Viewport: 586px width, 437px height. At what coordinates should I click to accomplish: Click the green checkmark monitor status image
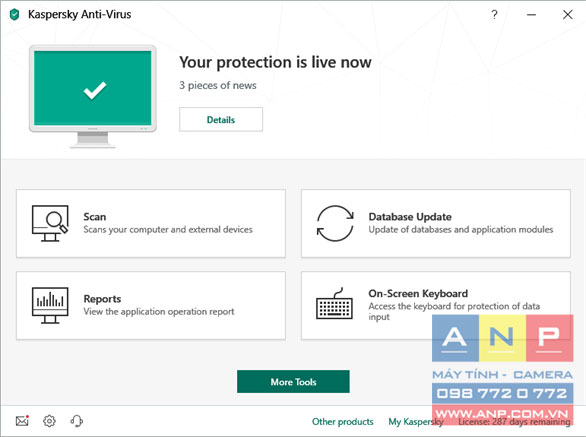click(93, 96)
